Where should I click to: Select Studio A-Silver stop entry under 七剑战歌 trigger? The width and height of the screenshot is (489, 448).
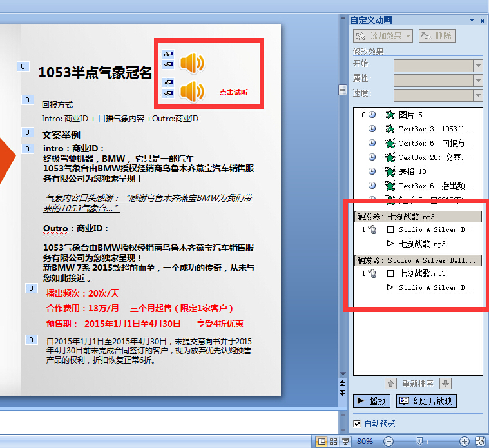[418, 229]
